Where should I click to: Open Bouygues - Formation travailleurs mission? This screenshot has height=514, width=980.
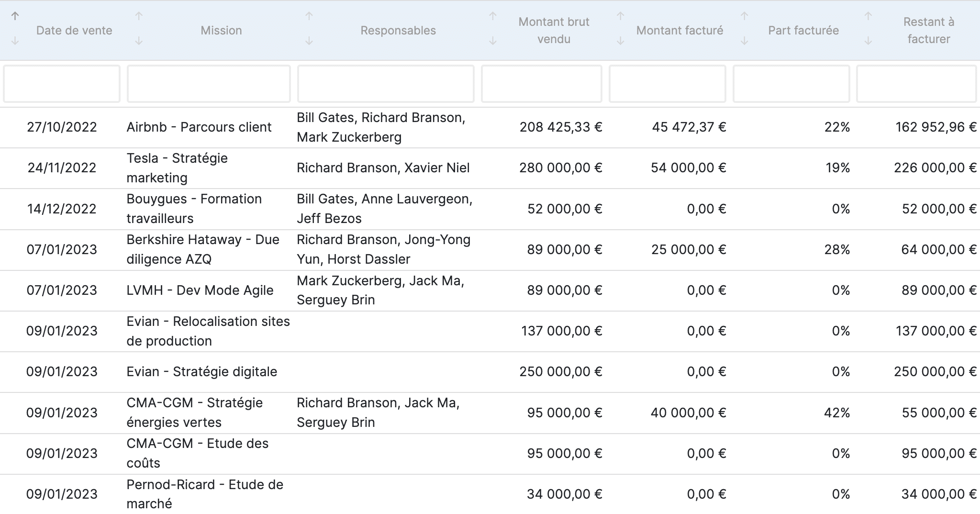click(194, 209)
